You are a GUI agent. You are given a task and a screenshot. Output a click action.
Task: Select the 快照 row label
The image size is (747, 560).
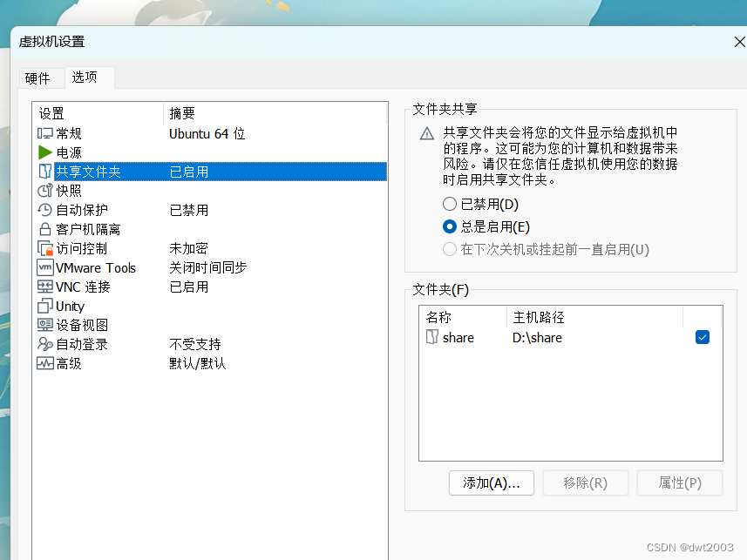coord(69,191)
